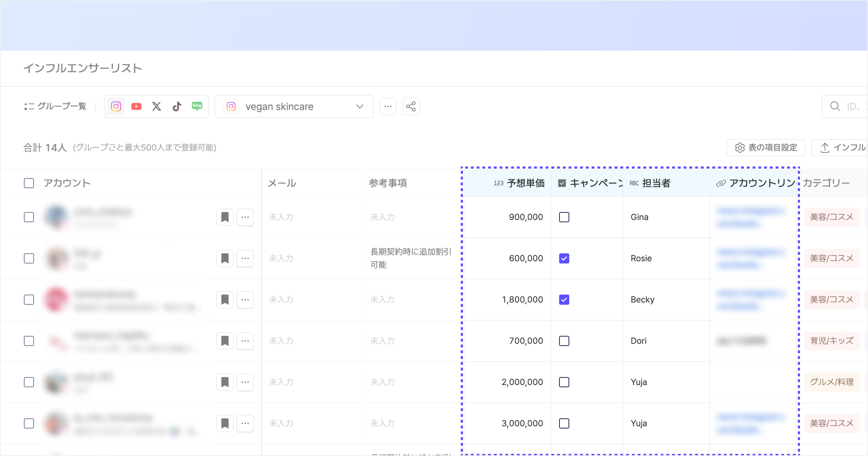Uncheck campaign checkbox in Becky's row
Viewport: 868px width, 456px height.
564,300
